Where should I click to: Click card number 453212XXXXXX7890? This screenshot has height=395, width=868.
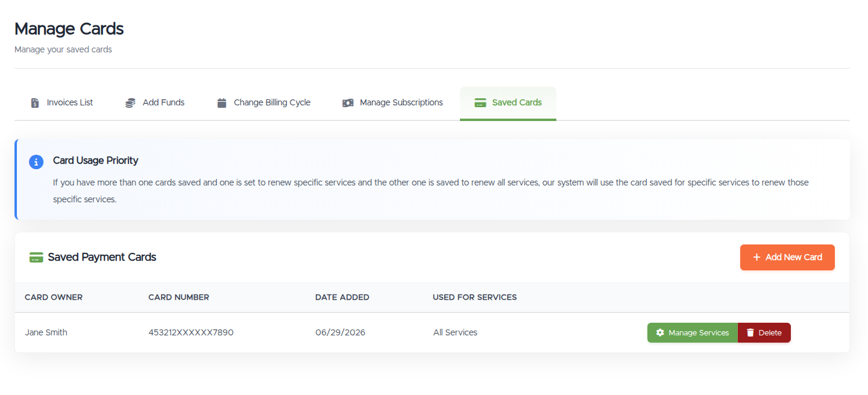point(191,333)
